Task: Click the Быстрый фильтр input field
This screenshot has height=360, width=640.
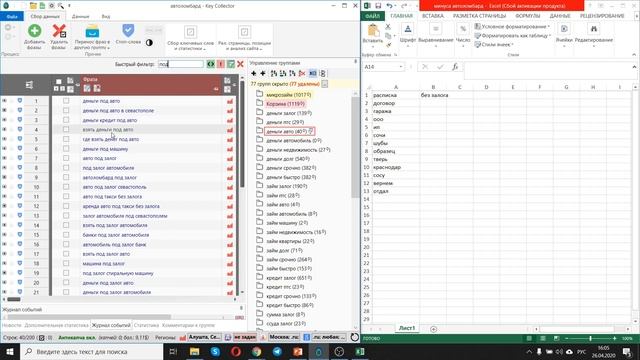Action: tap(180, 64)
